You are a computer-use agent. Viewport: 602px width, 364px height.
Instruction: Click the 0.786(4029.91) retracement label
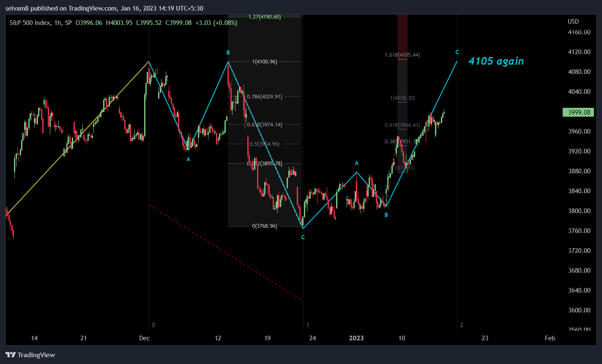[x=264, y=96]
